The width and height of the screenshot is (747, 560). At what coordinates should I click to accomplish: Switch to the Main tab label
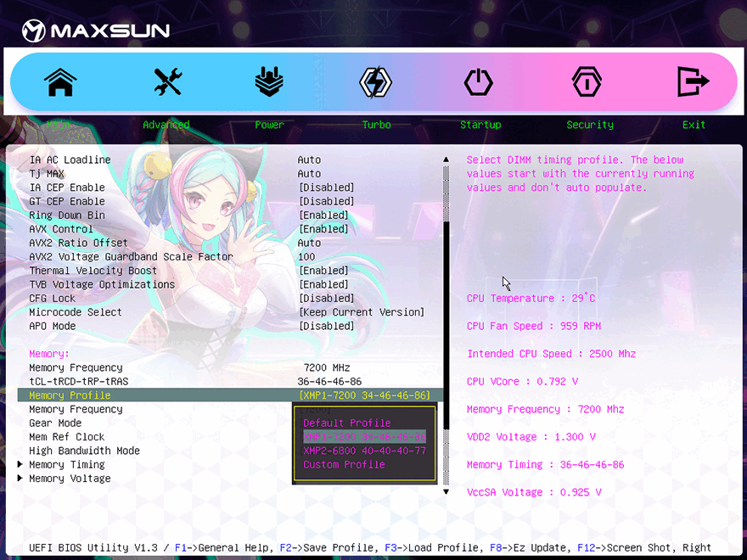[58, 125]
